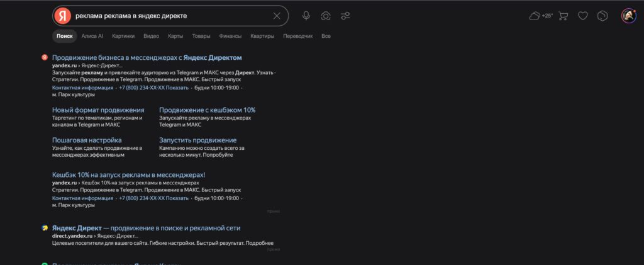Open the shopping cart icon
Viewport: 644px width, 265px height.
563,16
